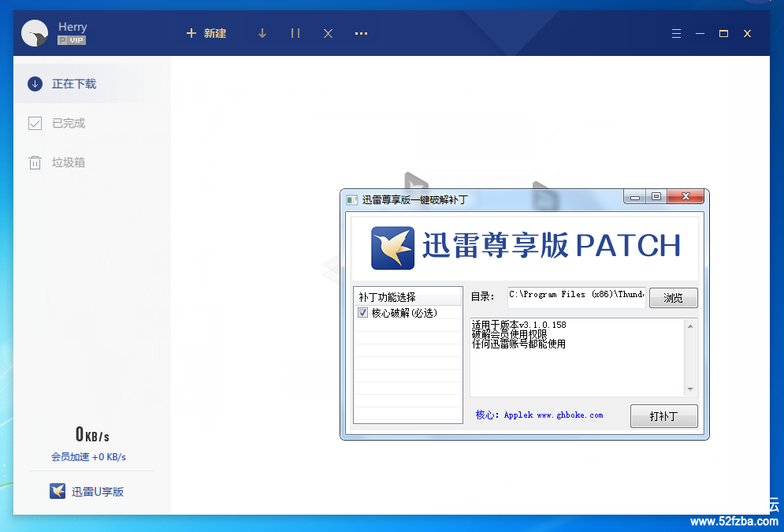Click scroll down arrow in description box
784x532 pixels.
pyautogui.click(x=690, y=389)
